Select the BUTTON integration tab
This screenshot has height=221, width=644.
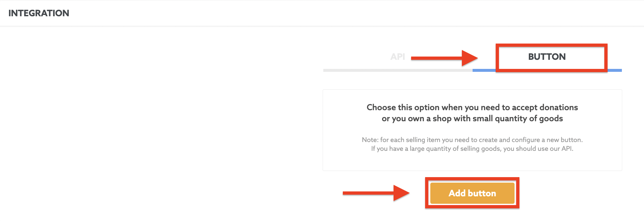coord(547,57)
